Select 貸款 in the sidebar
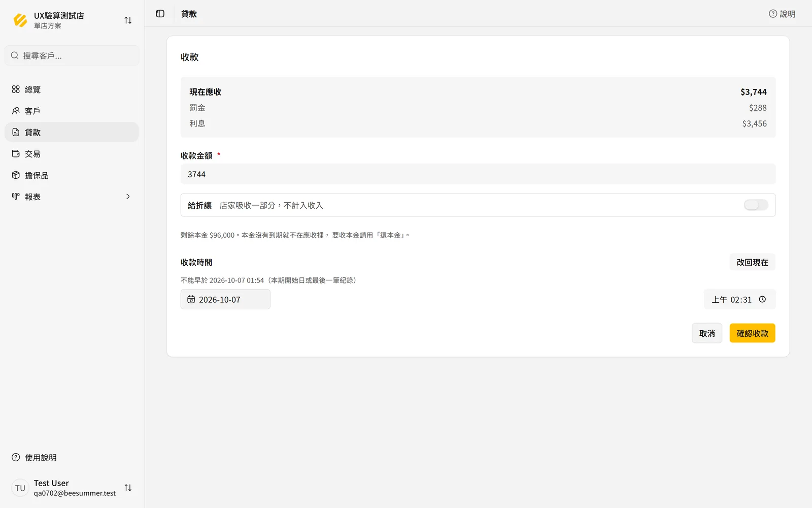 tap(72, 132)
